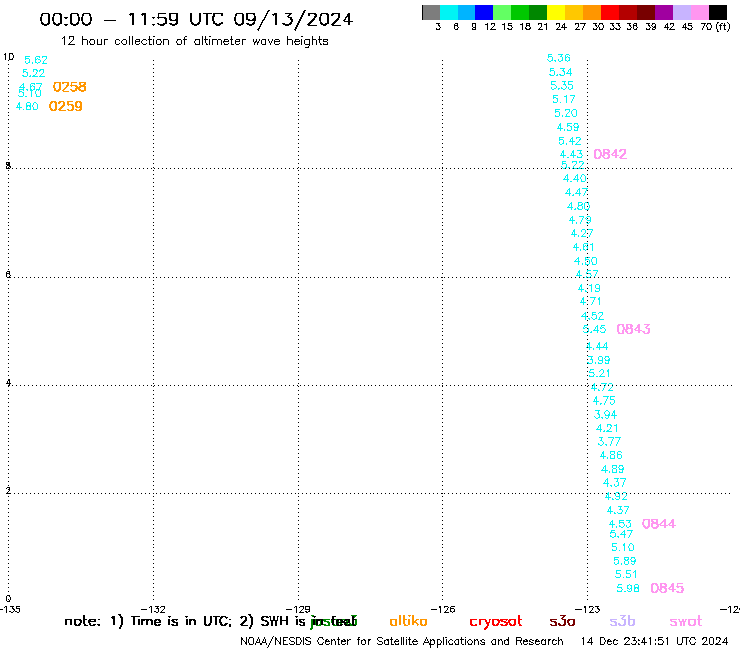Click the orange 30 ft legend swatch
This screenshot has width=740, height=650.
pos(592,12)
